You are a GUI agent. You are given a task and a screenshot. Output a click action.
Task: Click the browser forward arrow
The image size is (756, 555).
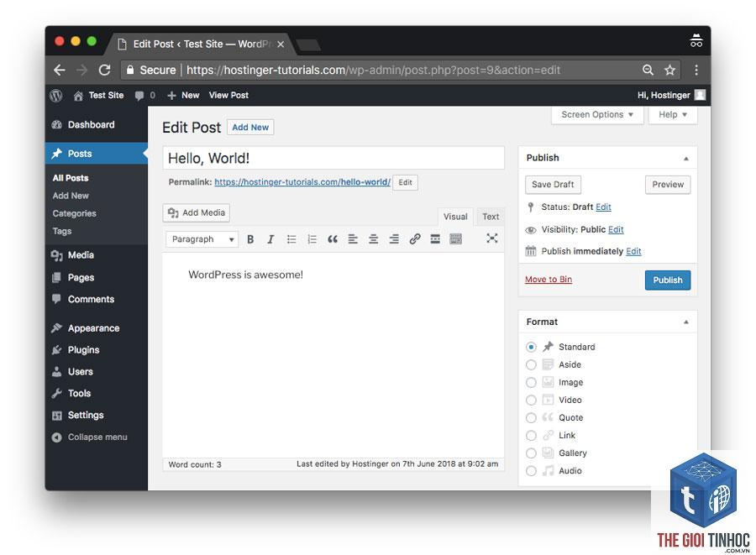[x=82, y=71]
